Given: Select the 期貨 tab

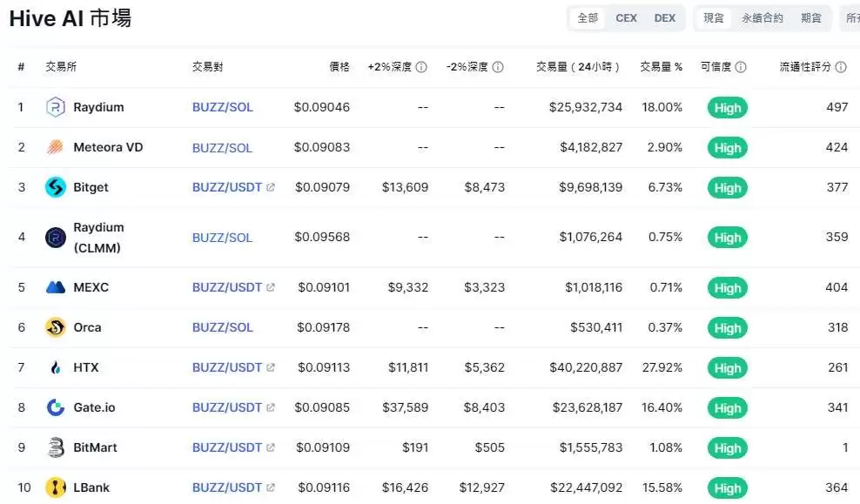Looking at the screenshot, I should [x=810, y=17].
